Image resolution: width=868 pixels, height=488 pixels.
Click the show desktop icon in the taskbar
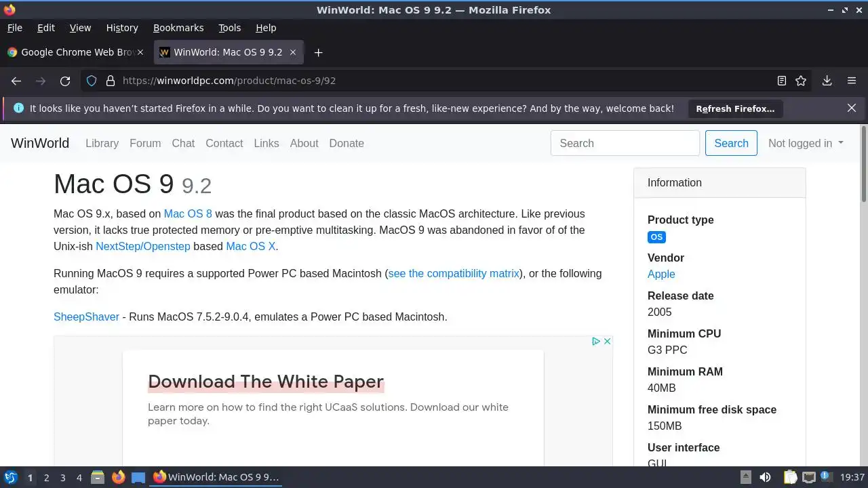138,477
